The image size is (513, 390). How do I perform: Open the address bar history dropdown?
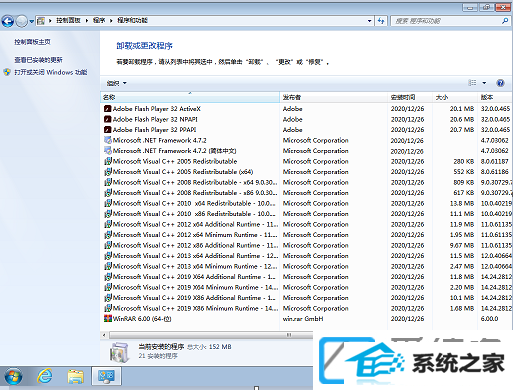click(369, 21)
